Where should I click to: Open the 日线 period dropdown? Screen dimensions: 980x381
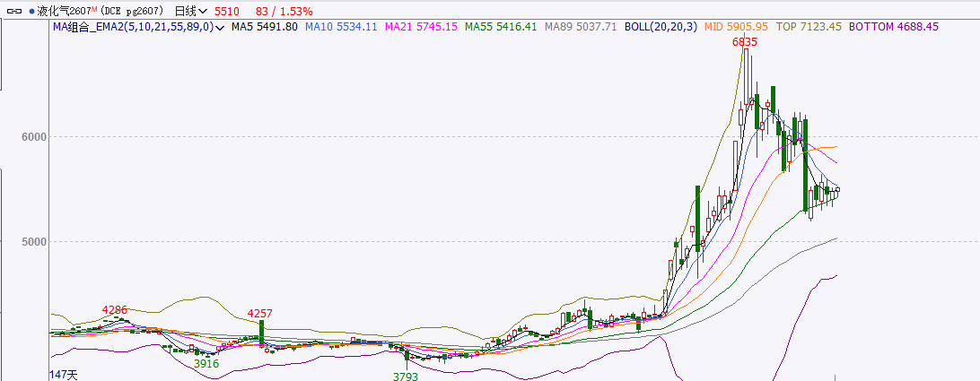(192, 12)
